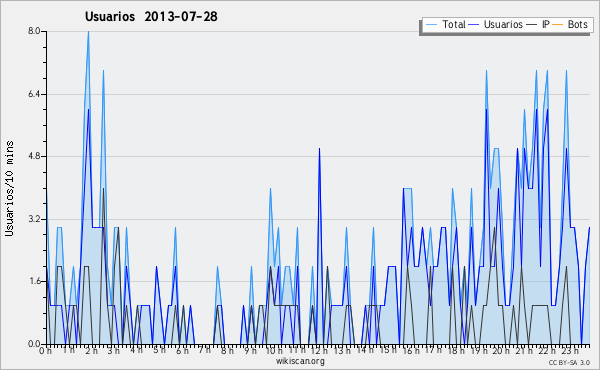This screenshot has height=370, width=600.
Task: Click the 0 h label at axis origin
Action: pyautogui.click(x=46, y=350)
